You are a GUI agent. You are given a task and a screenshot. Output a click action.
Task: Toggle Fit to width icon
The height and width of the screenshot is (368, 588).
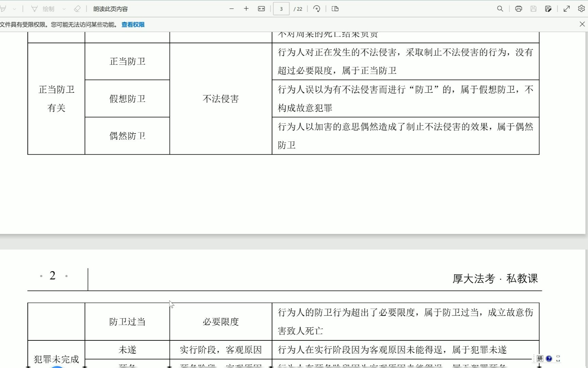click(261, 9)
